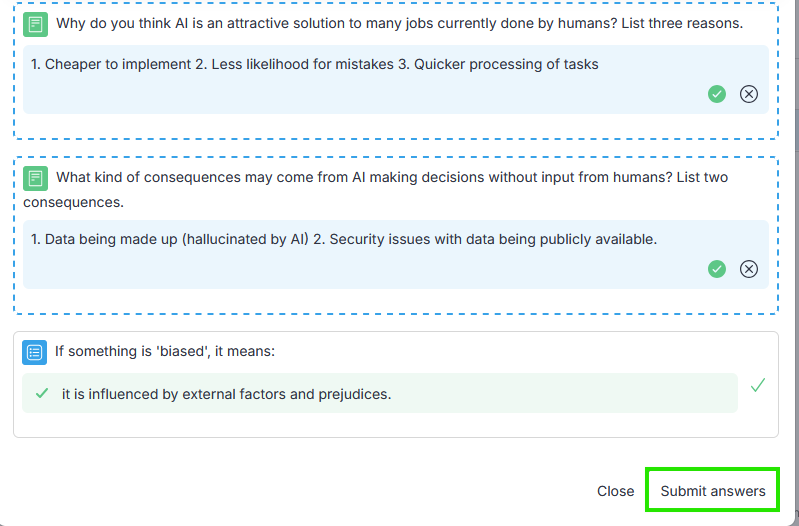The width and height of the screenshot is (799, 526).
Task: Click the green checkmark right of the biased answer row
Action: pos(758,385)
